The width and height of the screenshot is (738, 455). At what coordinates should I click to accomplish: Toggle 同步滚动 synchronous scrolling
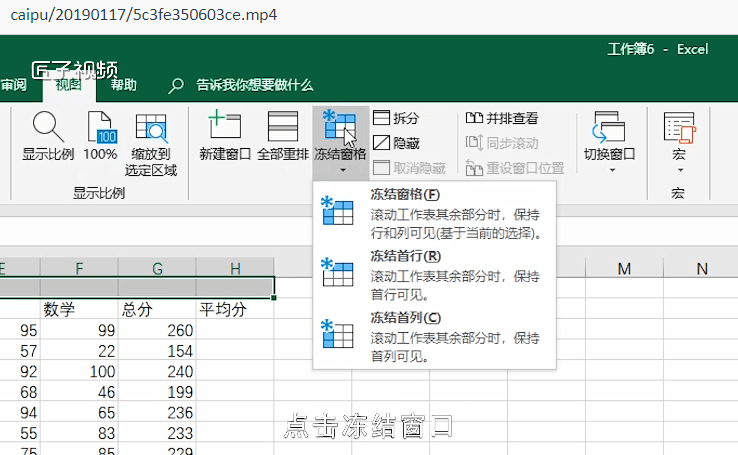tap(475, 143)
